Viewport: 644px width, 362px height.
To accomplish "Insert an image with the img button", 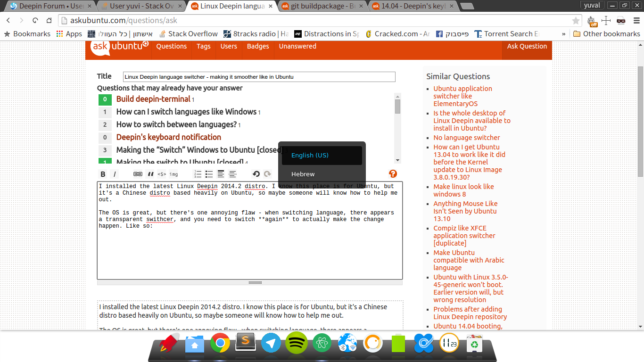I will pos(173,174).
